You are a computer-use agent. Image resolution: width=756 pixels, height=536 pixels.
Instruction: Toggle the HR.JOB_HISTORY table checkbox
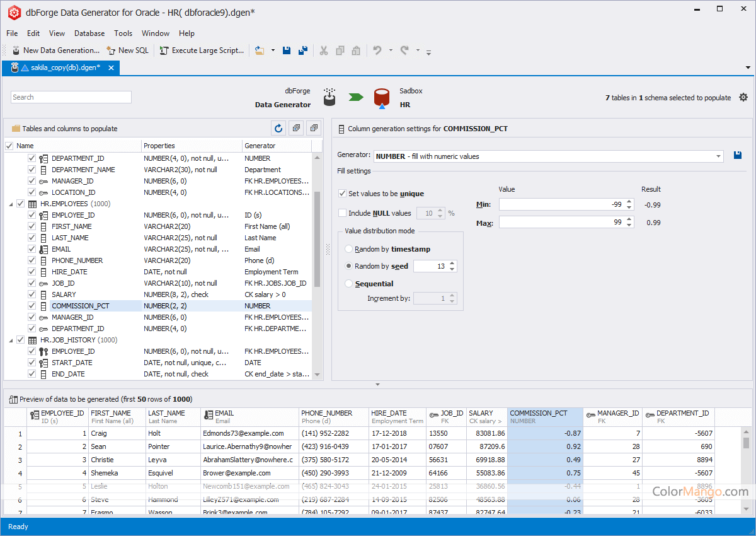[20, 340]
